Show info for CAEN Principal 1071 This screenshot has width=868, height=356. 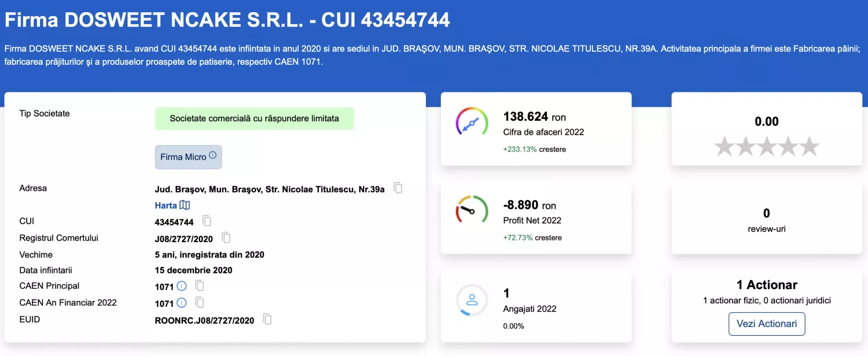pos(182,285)
